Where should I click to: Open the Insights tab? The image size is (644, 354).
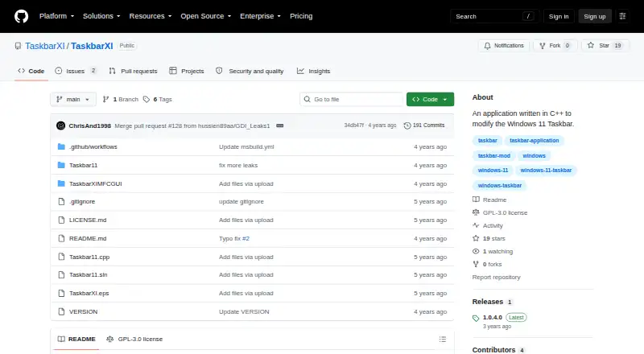click(313, 71)
